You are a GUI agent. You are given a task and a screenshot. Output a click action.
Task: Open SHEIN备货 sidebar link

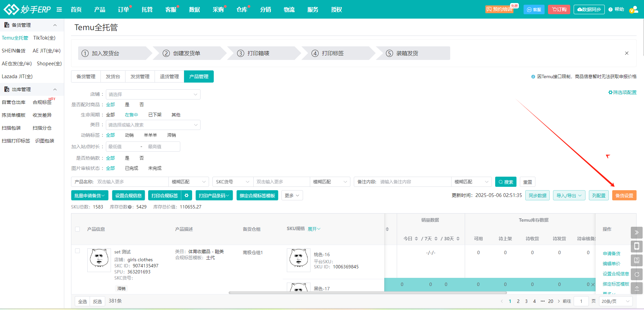pyautogui.click(x=14, y=51)
